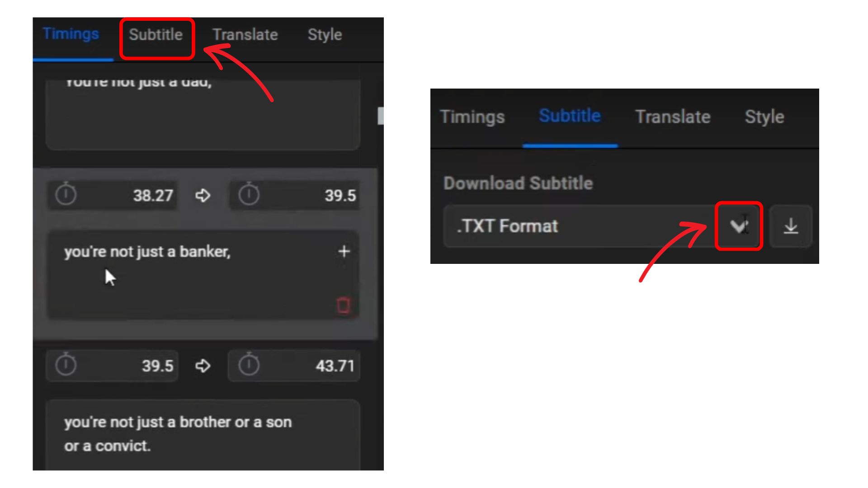The image size is (868, 488).
Task: Click the subtitle list scrollbar thumb
Action: click(x=381, y=116)
